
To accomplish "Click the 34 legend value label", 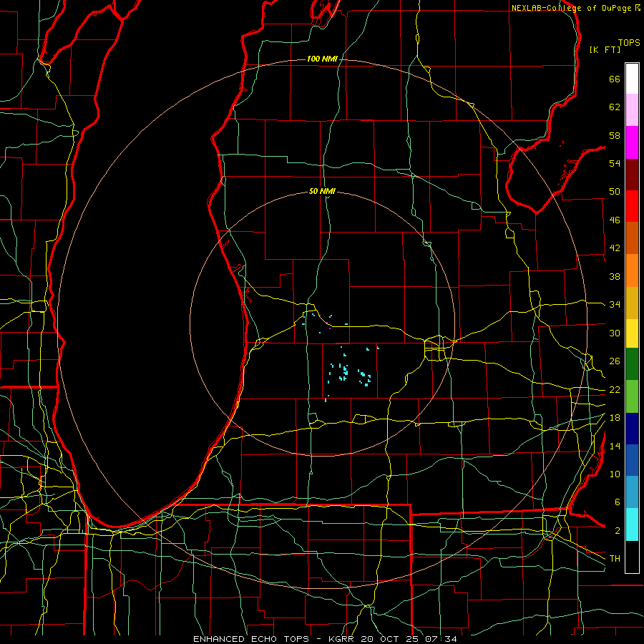I will coord(615,304).
